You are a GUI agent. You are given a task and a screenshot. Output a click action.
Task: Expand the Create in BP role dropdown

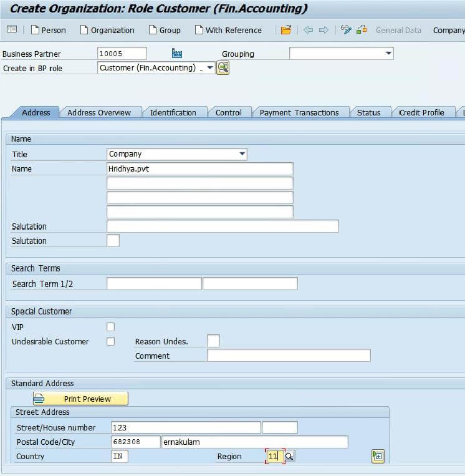tap(210, 68)
